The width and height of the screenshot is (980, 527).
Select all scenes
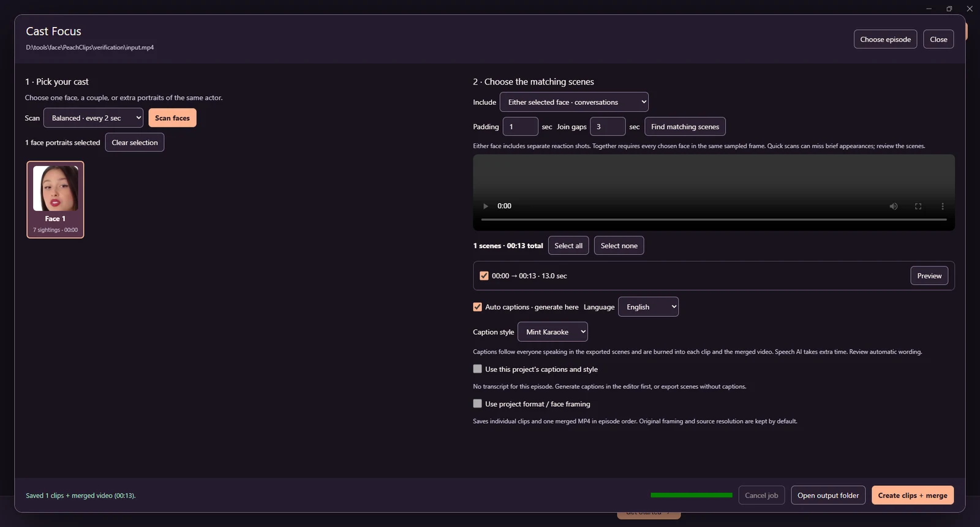(568, 246)
